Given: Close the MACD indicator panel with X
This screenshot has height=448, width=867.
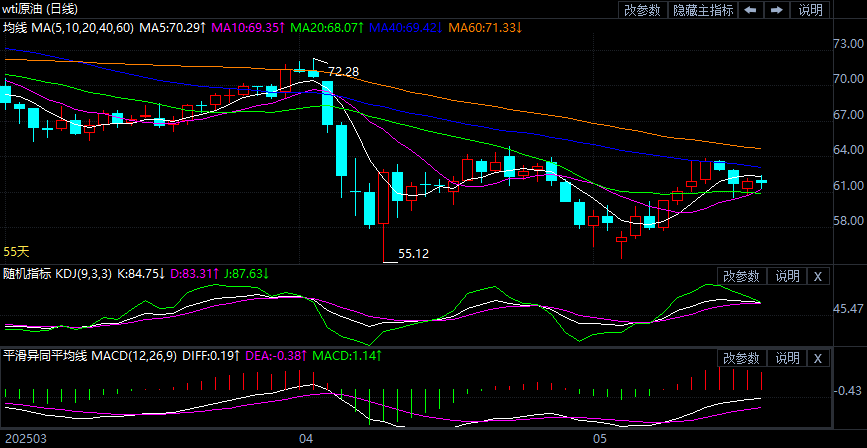Looking at the screenshot, I should (818, 358).
